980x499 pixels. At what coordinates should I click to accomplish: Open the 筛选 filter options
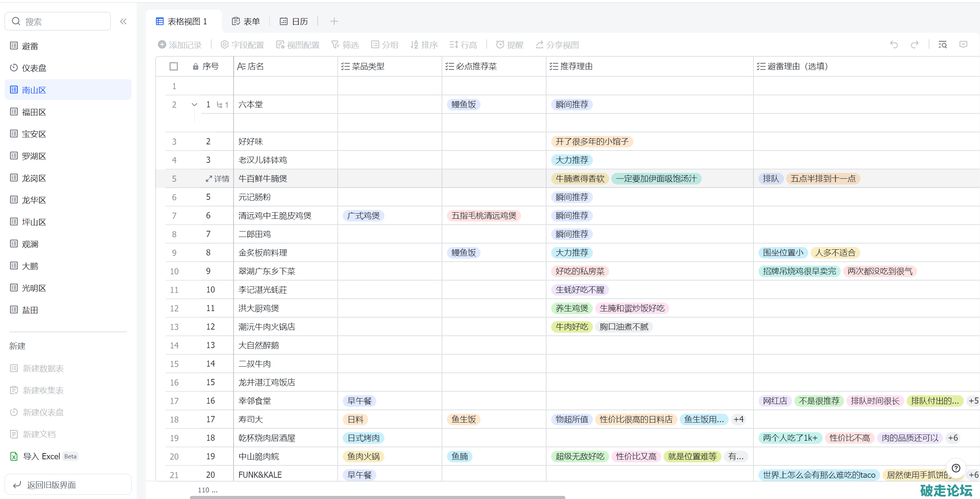pyautogui.click(x=345, y=45)
